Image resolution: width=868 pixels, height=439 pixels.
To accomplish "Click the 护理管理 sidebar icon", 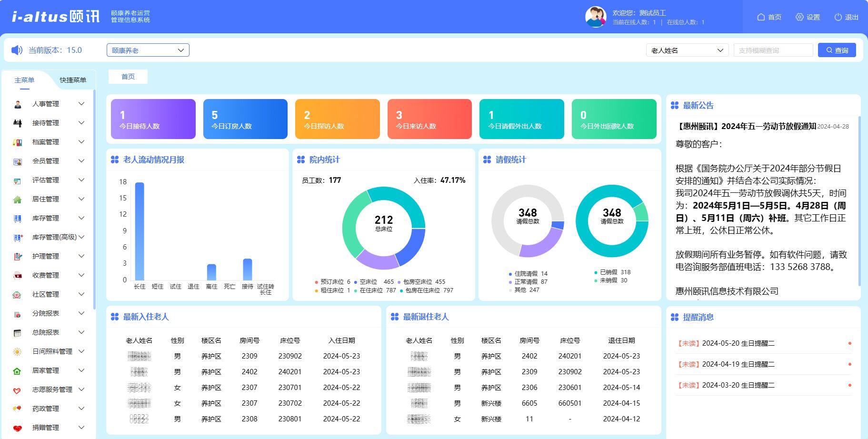I will pyautogui.click(x=18, y=257).
